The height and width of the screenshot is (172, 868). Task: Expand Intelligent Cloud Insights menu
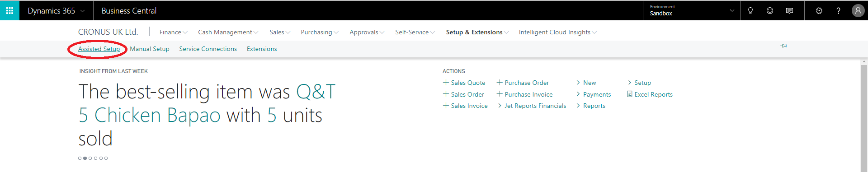click(558, 32)
